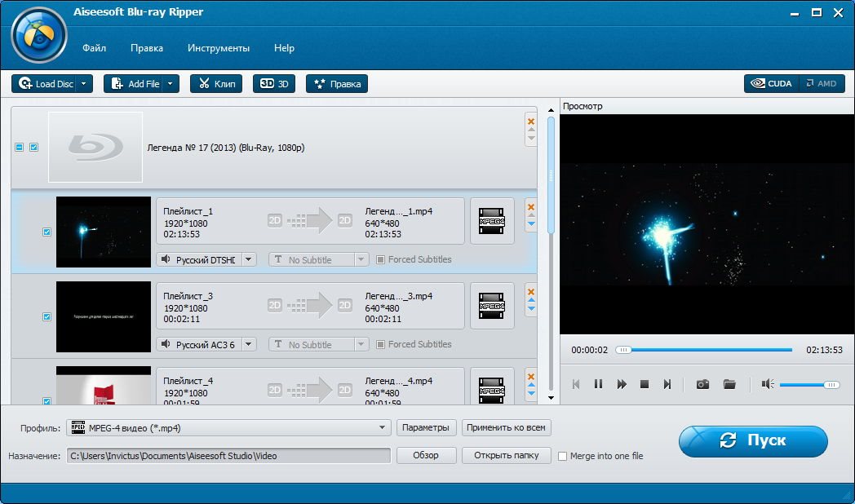This screenshot has width=855, height=504.
Task: Click Открыть папку button
Action: 506,455
